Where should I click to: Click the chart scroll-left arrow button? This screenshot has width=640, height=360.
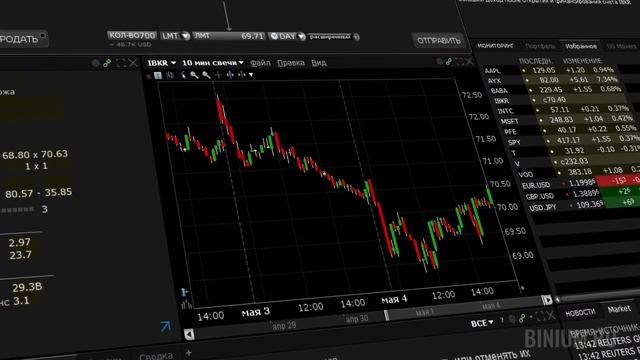(189, 334)
